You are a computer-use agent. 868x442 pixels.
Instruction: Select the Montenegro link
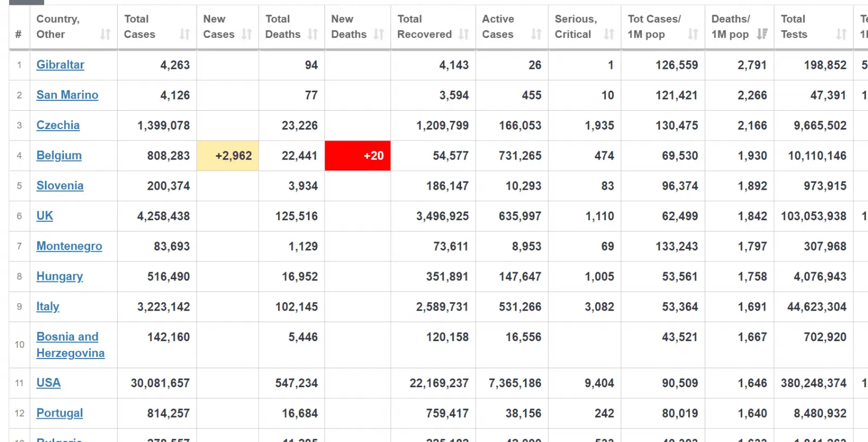(69, 246)
